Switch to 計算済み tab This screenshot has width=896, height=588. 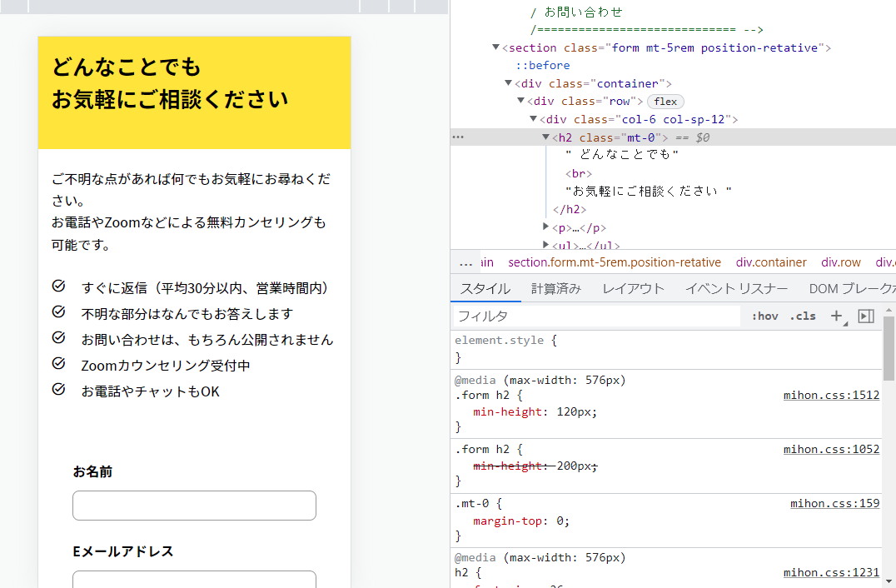[555, 289]
